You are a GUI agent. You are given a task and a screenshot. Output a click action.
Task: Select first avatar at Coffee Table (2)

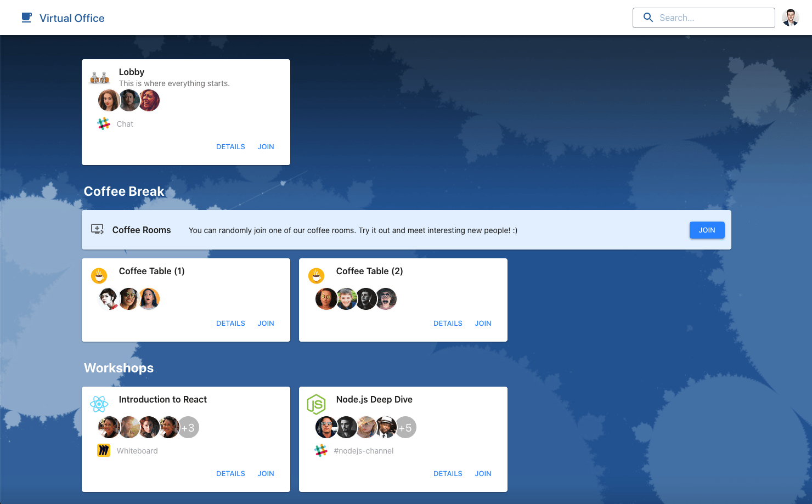point(326,299)
